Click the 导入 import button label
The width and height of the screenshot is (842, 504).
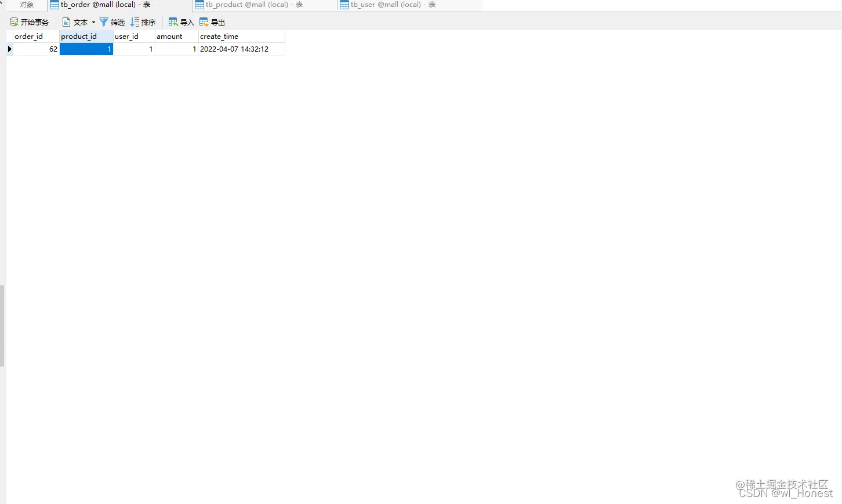pyautogui.click(x=187, y=23)
